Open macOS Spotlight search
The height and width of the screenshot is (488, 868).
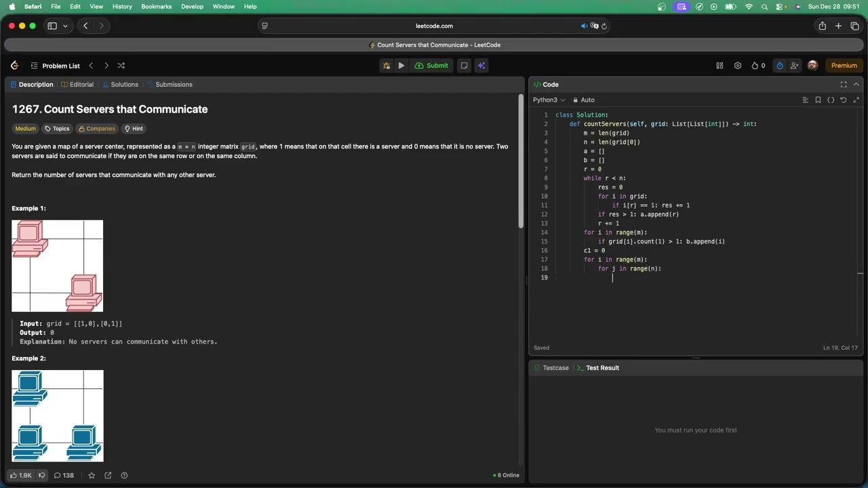pyautogui.click(x=765, y=6)
